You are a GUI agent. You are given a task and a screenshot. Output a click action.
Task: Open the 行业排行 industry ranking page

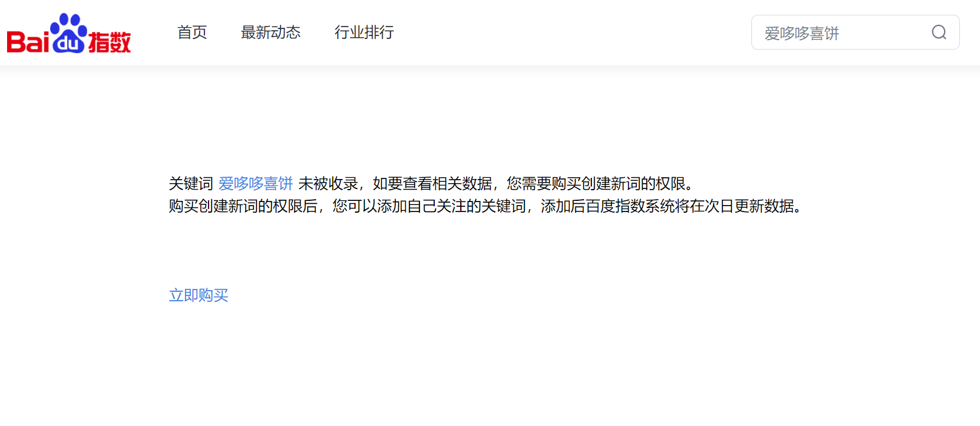pos(364,32)
